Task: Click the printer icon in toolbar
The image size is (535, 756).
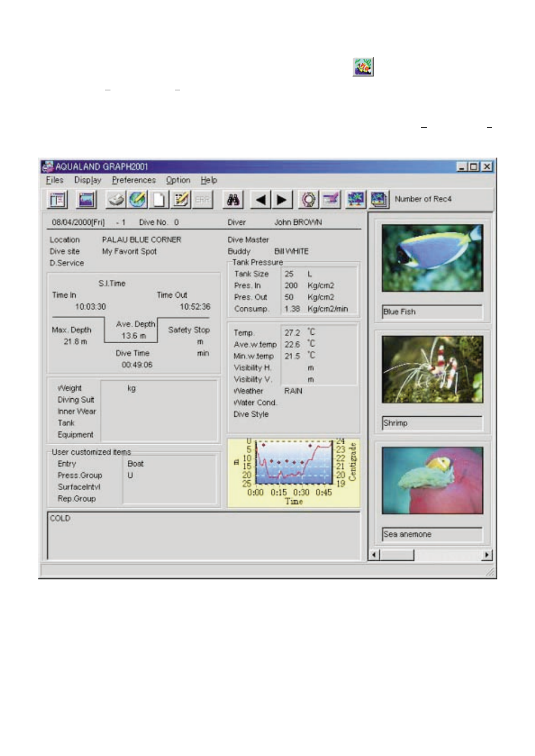Action: [116, 200]
